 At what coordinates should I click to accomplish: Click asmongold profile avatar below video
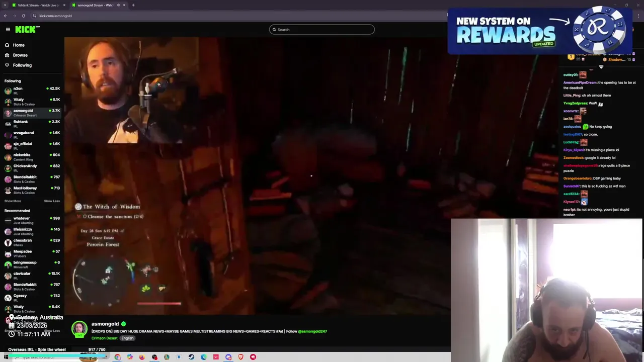[x=79, y=329]
